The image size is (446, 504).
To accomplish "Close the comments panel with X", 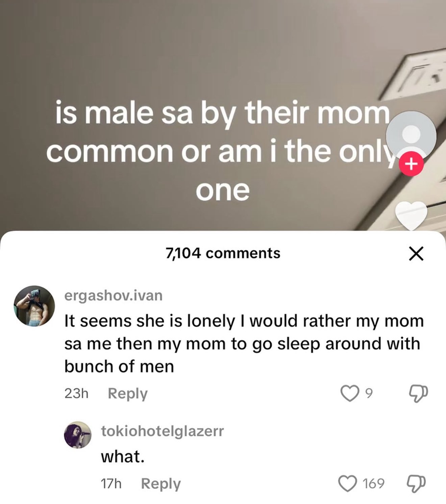I will pos(416,254).
